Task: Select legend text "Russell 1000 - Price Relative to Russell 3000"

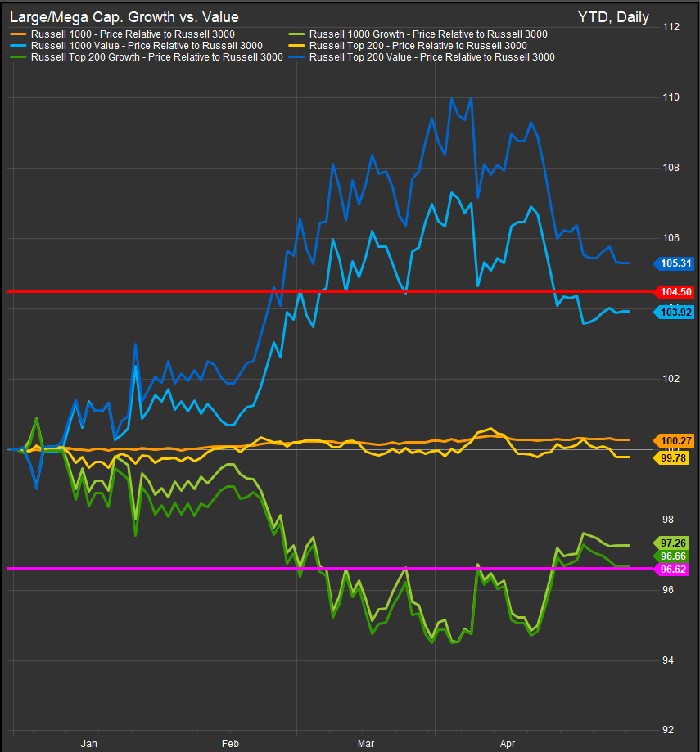Action: [133, 34]
